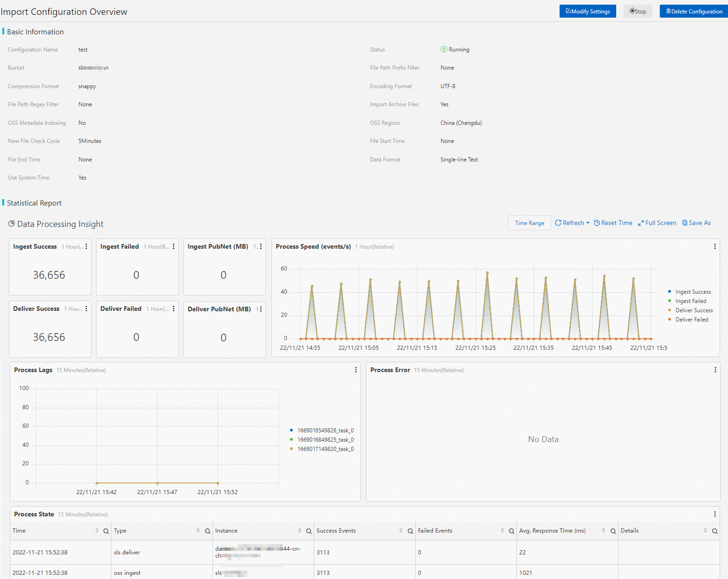This screenshot has height=579, width=728.
Task: Open Process State table options menu
Action: pyautogui.click(x=715, y=514)
